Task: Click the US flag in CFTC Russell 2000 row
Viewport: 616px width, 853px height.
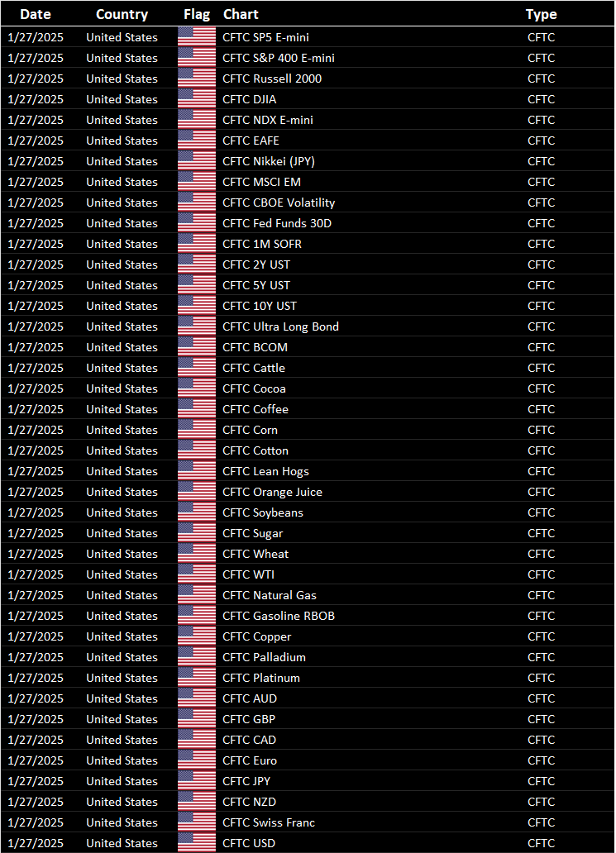Action: click(197, 79)
